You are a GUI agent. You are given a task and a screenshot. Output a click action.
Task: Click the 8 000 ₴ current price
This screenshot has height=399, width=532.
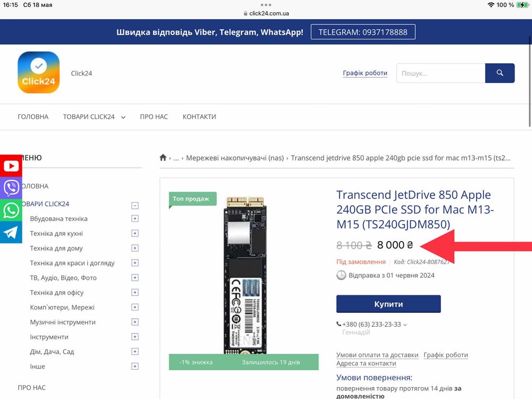tap(395, 245)
